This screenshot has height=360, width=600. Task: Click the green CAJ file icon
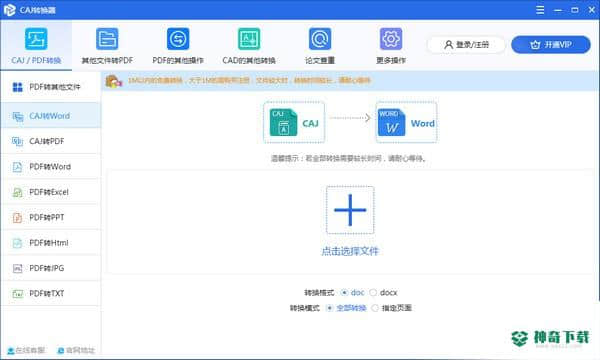pos(283,122)
